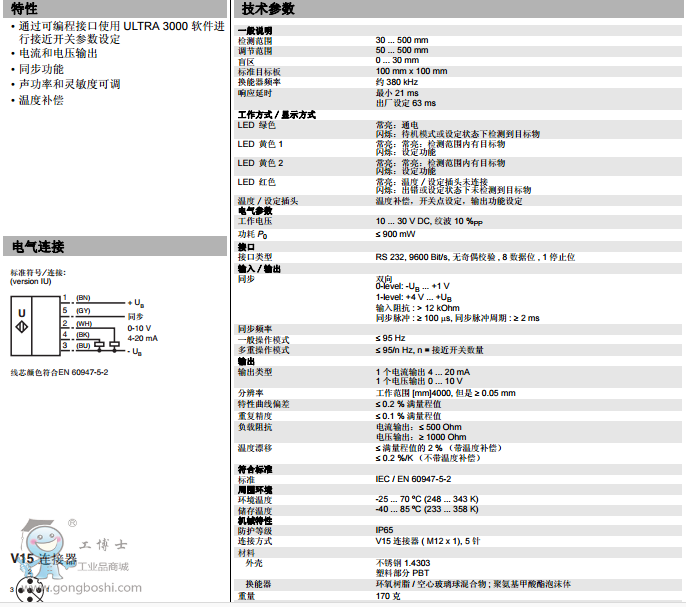Click the "(WH)" wire color label
Viewport: 686px width, 607px height.
(x=84, y=324)
